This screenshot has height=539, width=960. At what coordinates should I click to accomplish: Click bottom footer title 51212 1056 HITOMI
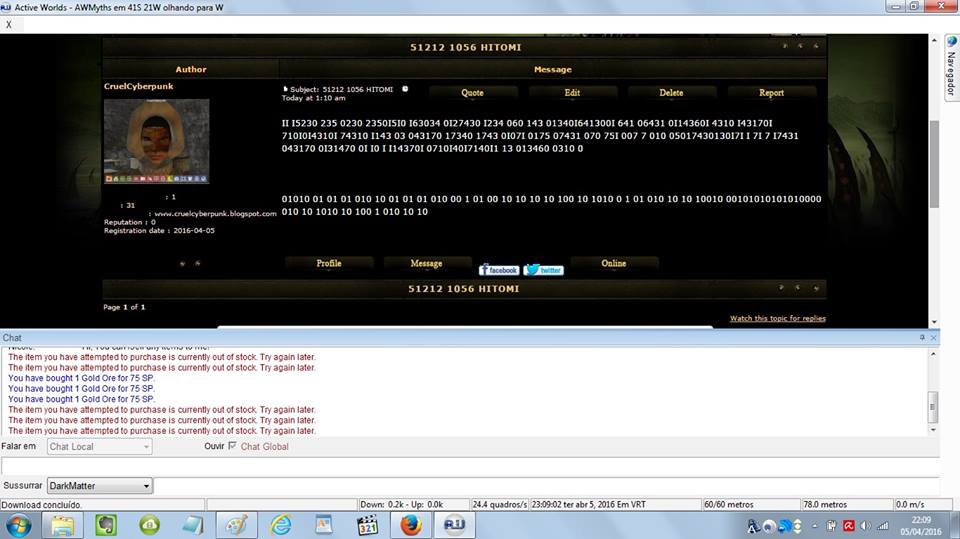(463, 288)
